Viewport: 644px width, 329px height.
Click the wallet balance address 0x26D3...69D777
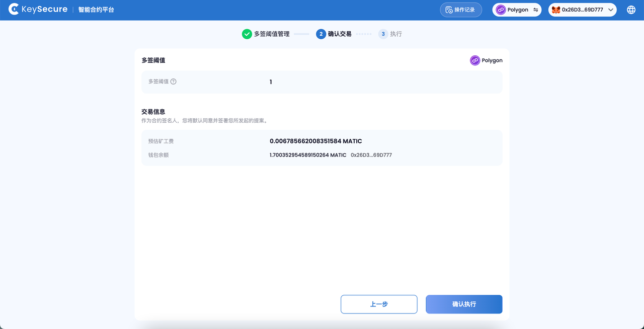pos(371,155)
